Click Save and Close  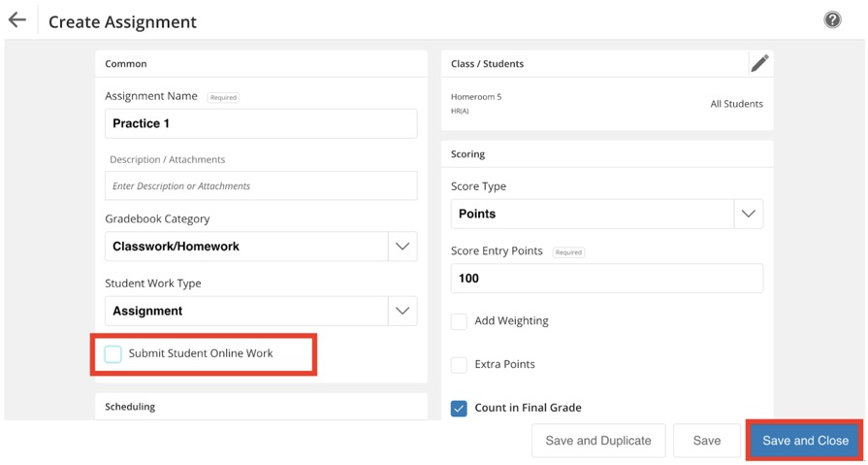tap(805, 441)
